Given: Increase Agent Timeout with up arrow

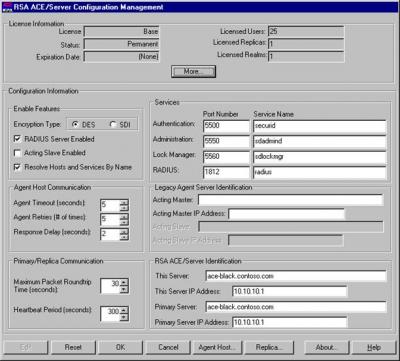Looking at the screenshot, I should coord(124,202).
